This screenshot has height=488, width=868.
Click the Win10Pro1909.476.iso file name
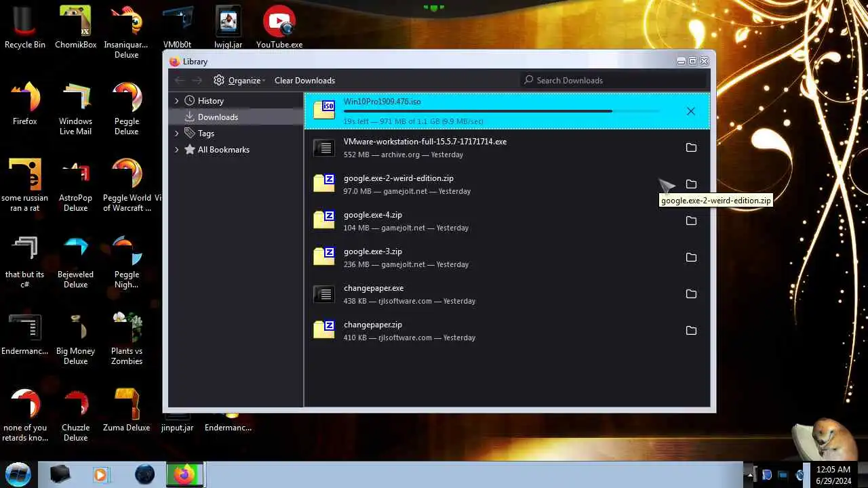[382, 102]
